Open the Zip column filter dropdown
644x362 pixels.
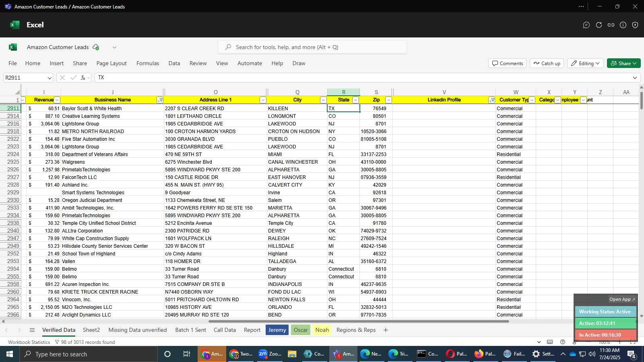pos(388,100)
